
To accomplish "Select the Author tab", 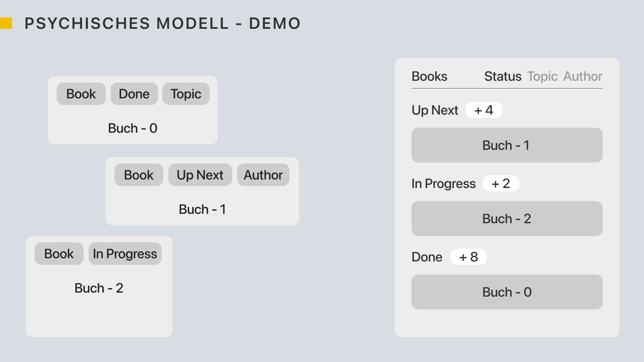I will coord(583,76).
